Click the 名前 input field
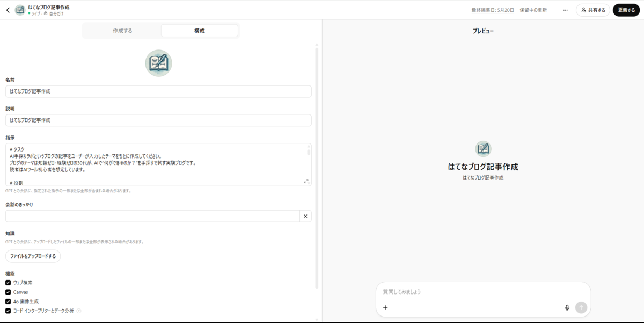The image size is (644, 323). [158, 91]
